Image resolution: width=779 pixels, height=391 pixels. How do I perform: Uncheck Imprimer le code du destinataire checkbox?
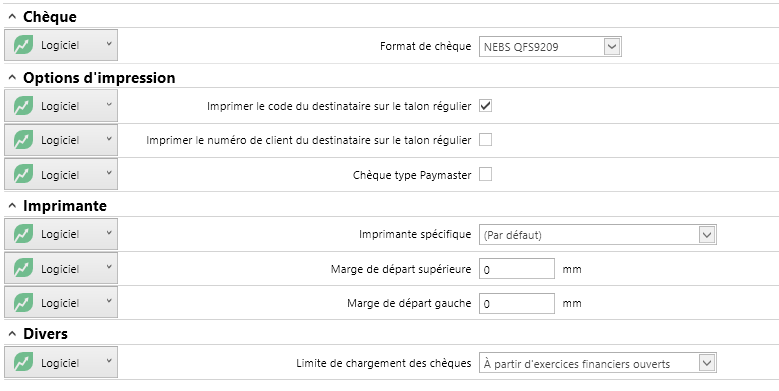coord(485,106)
